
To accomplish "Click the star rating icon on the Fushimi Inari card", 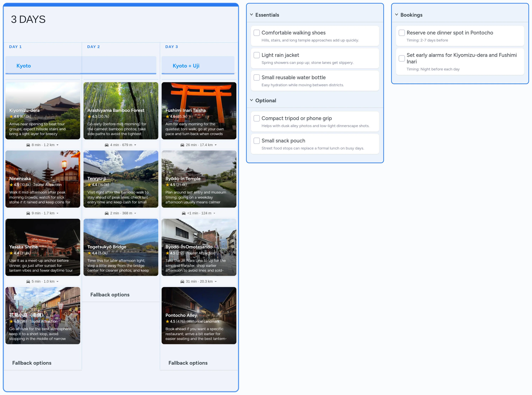I will (x=167, y=116).
